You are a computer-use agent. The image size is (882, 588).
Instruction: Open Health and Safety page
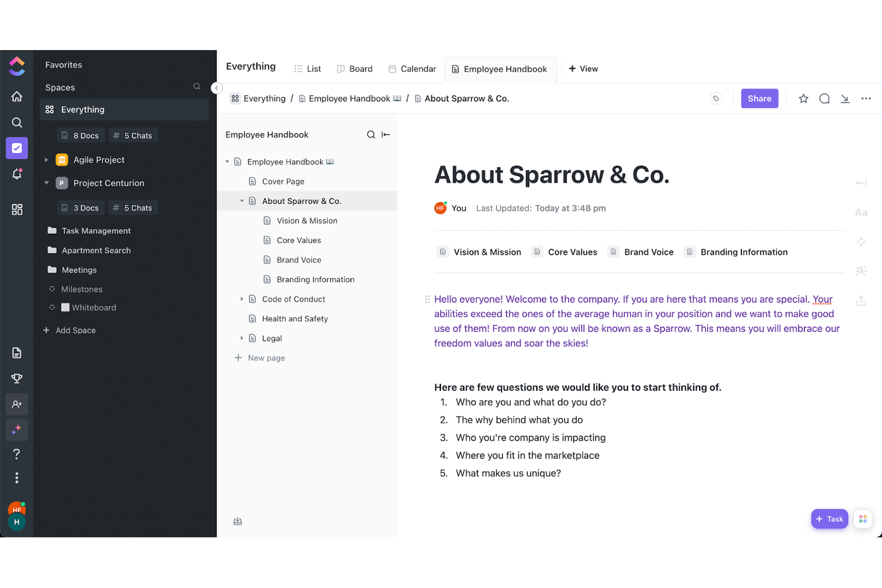[295, 319]
